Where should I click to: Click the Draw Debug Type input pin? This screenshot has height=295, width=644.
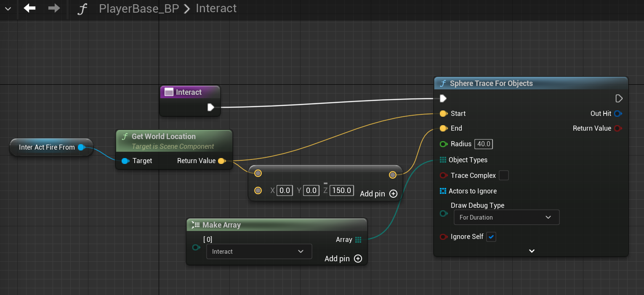pyautogui.click(x=443, y=214)
